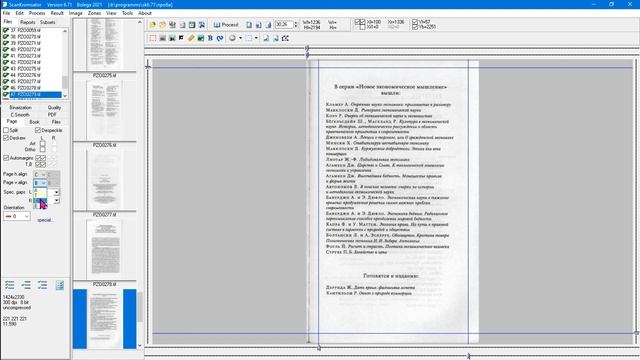Open the Spec. gaps R dropdown arrow
This screenshot has width=640, height=360.
point(56,200)
